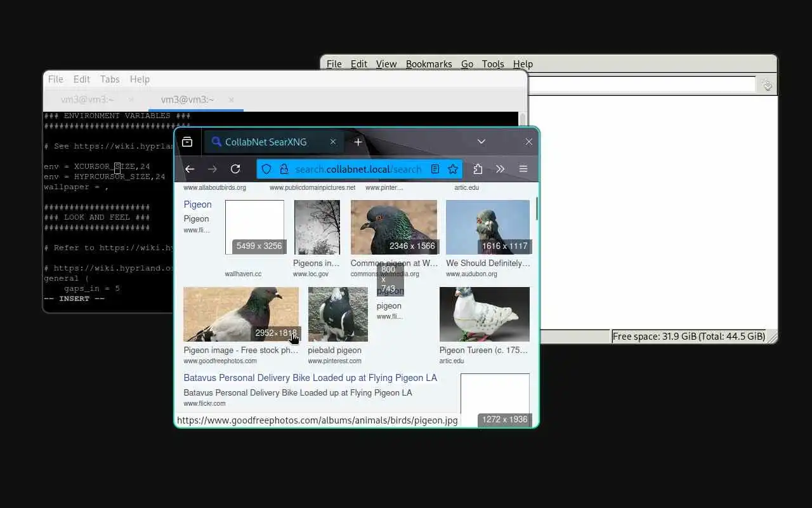Image resolution: width=812 pixels, height=508 pixels.
Task: Open the Firefox hamburger application menu
Action: coord(523,169)
